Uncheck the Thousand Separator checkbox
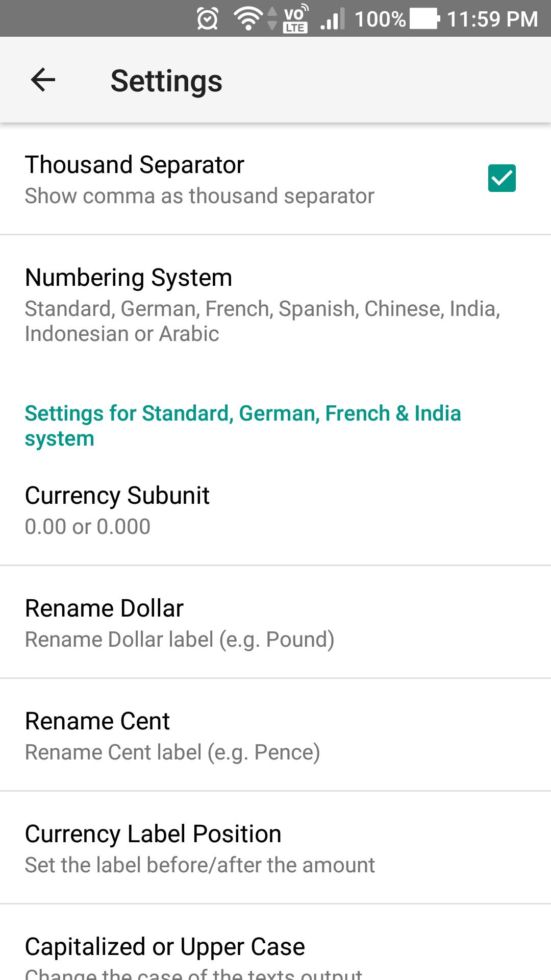This screenshot has height=980, width=551. coord(502,178)
